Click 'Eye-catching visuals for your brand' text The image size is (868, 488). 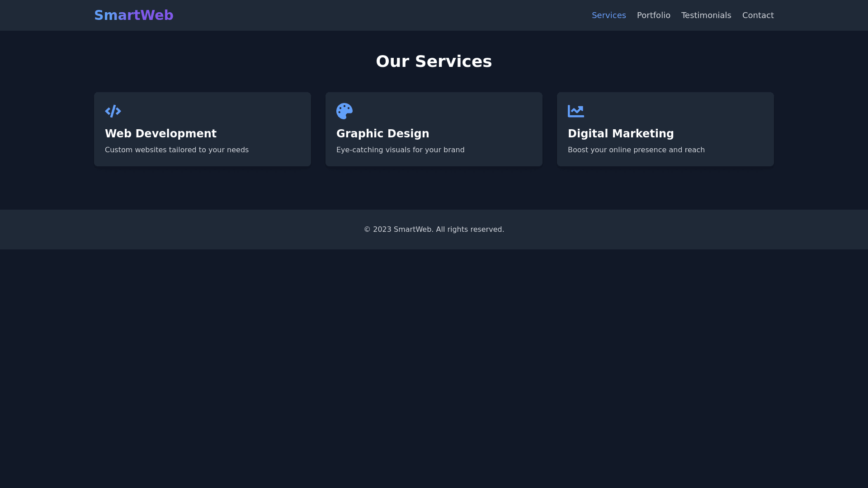point(400,150)
